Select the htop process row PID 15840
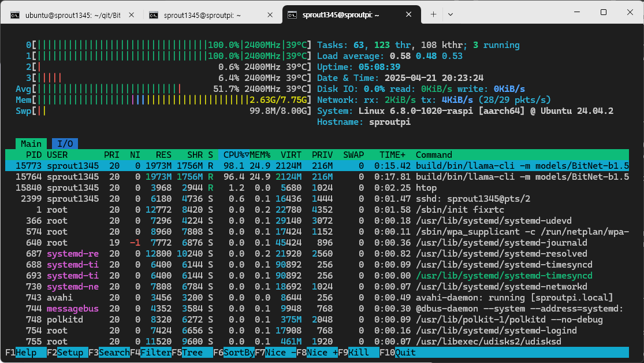This screenshot has width=644, height=363. pos(317,188)
